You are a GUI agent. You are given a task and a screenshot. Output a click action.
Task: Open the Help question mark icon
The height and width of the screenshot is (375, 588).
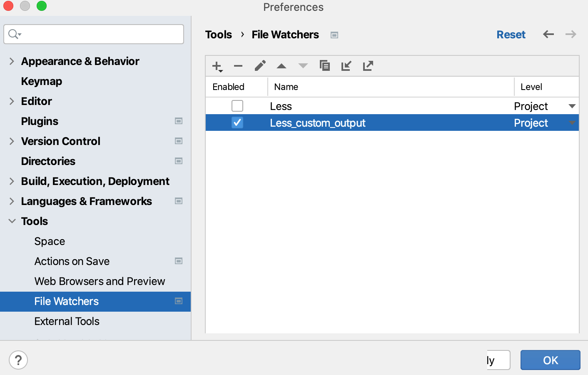18,360
